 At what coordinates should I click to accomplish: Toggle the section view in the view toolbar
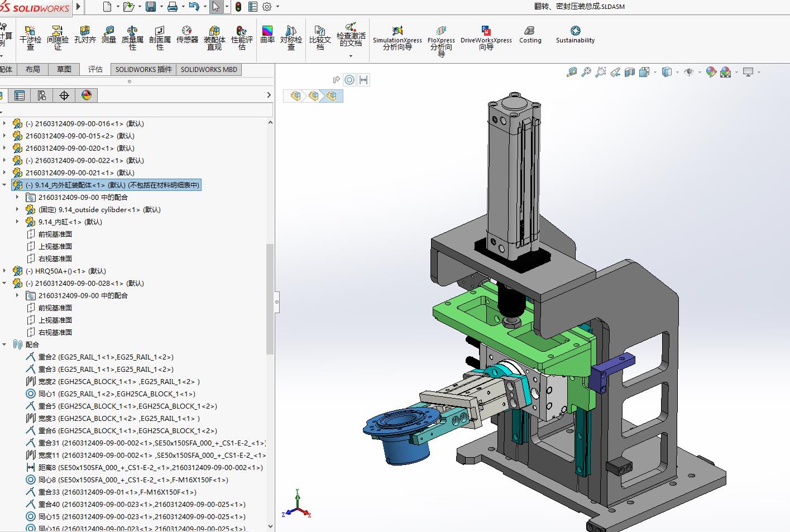[630, 72]
